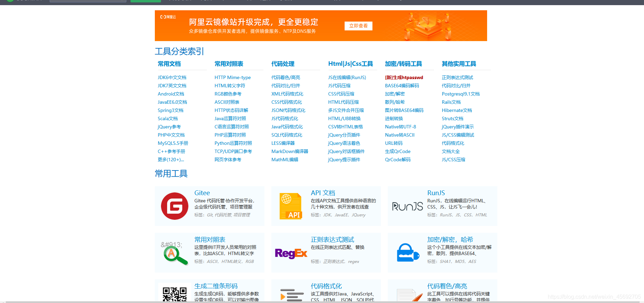Open XML代码格式化 link
The image size is (644, 303).
287,94
